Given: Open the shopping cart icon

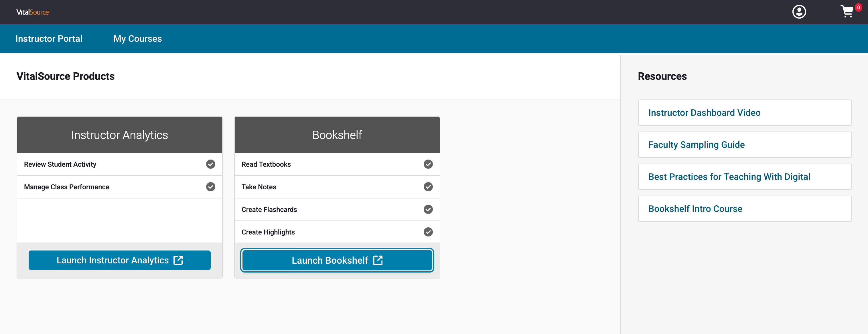Looking at the screenshot, I should click(x=847, y=11).
